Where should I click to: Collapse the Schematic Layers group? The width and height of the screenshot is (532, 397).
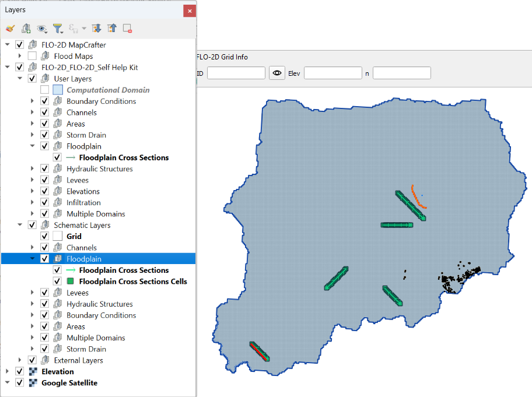pyautogui.click(x=20, y=225)
